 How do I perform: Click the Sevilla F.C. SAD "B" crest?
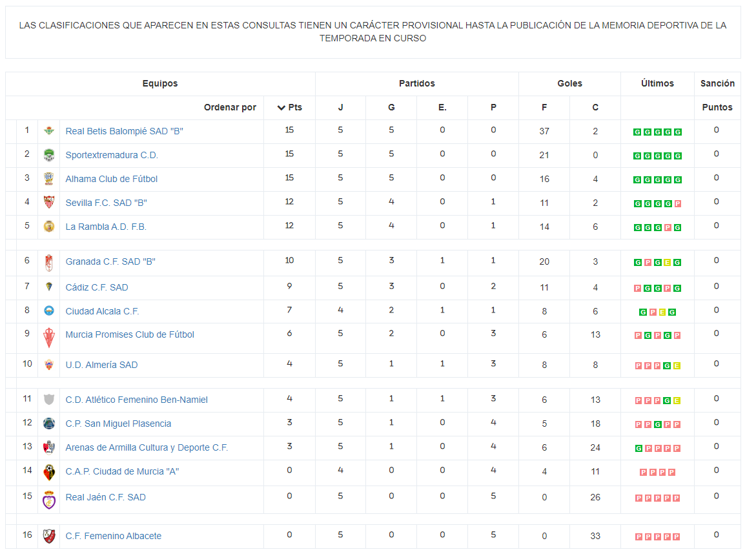[x=48, y=202]
